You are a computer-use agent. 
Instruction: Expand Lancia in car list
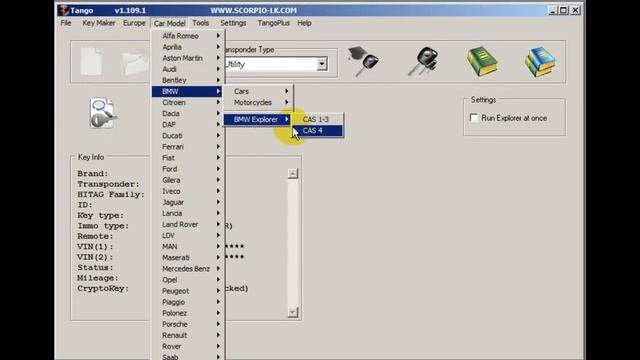coord(188,213)
